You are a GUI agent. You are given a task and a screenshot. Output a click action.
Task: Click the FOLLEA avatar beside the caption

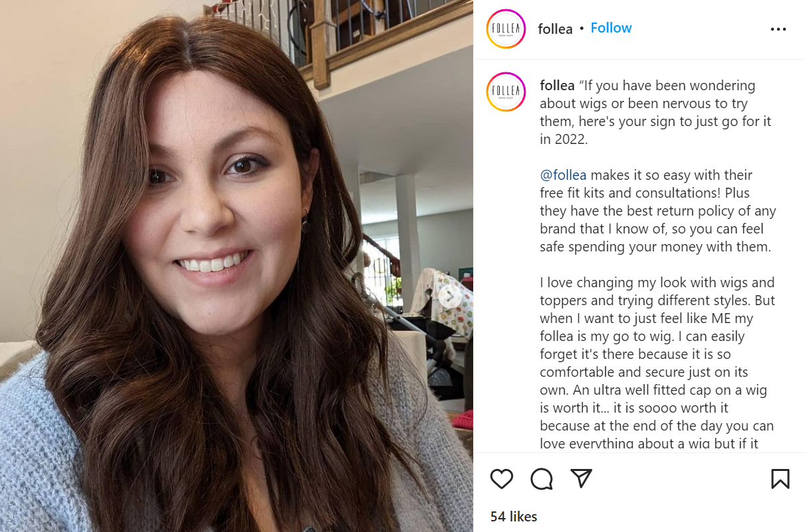coord(506,92)
